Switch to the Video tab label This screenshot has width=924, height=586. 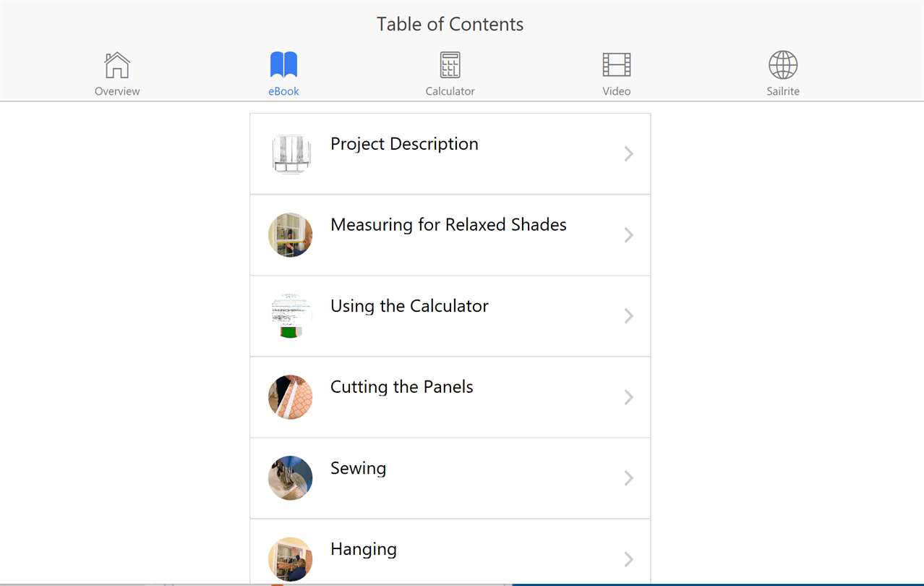click(x=617, y=91)
